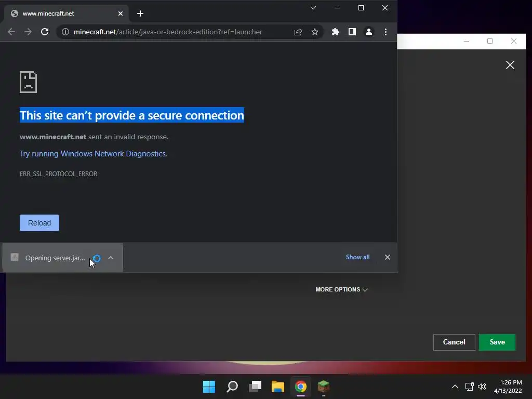532x399 pixels.
Task: Select the www.minecraft.net tab
Action: pyautogui.click(x=66, y=14)
